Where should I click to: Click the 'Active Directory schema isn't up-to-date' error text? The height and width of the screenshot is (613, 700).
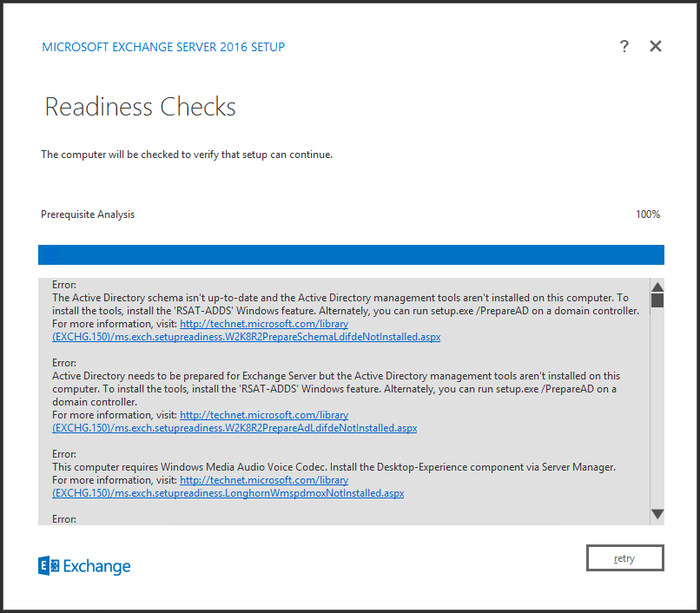pos(346,304)
